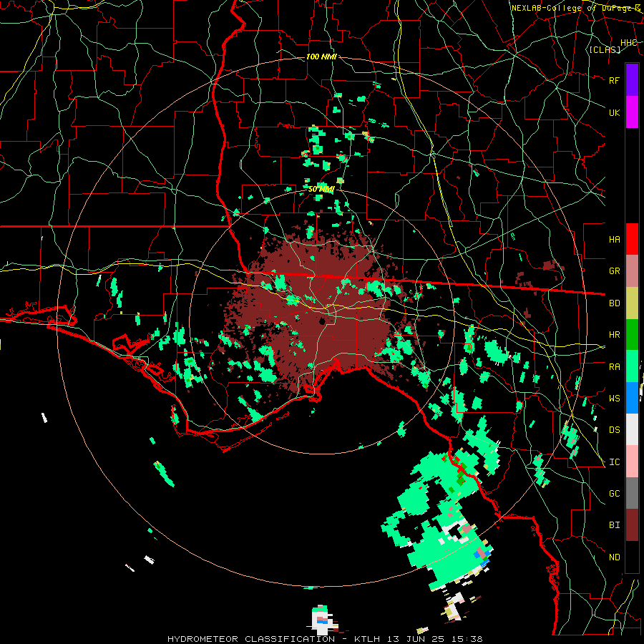Click the RA legend label
The image size is (644, 644).
click(615, 367)
